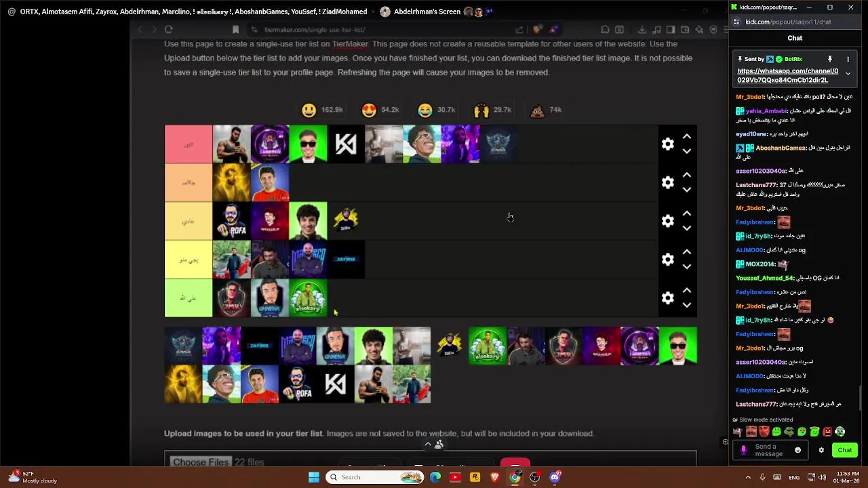868x488 pixels.
Task: Open site info icon in Kick popout window
Action: [x=736, y=22]
